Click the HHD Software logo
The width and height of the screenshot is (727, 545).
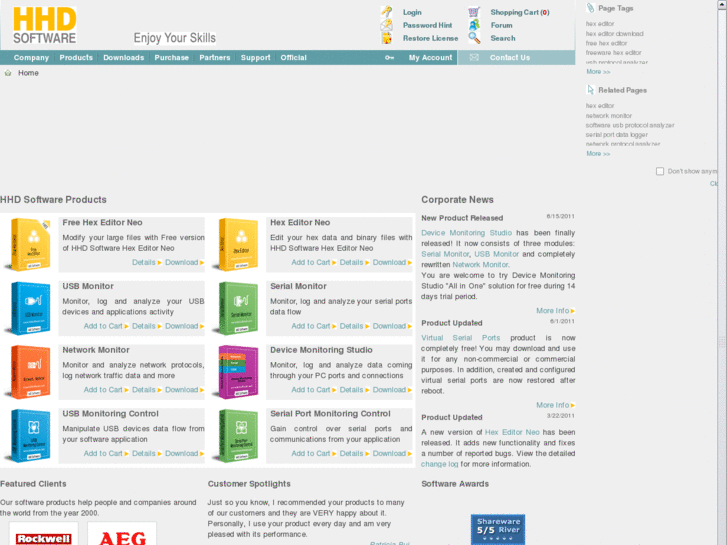tap(45, 26)
